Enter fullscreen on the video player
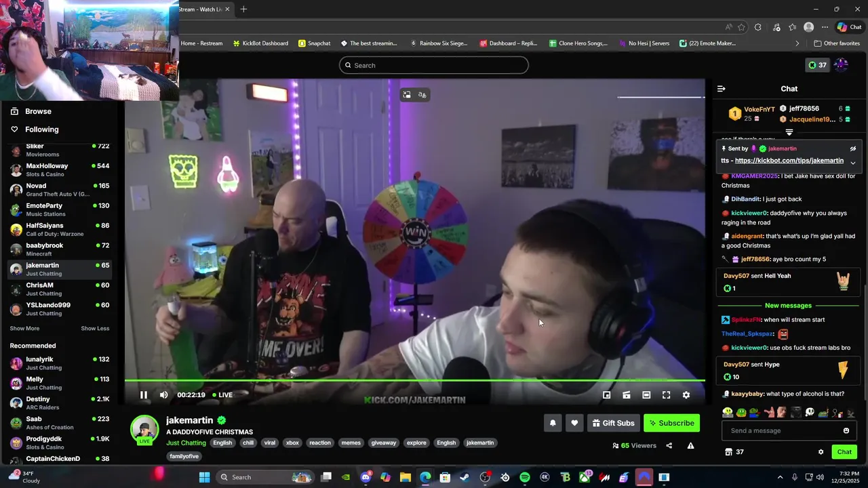This screenshot has width=868, height=488. (666, 395)
